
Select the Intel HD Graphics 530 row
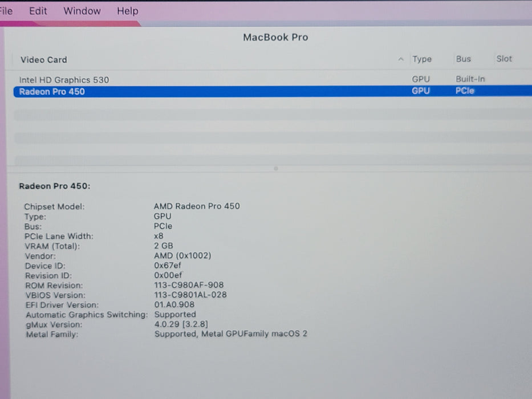[273, 80]
